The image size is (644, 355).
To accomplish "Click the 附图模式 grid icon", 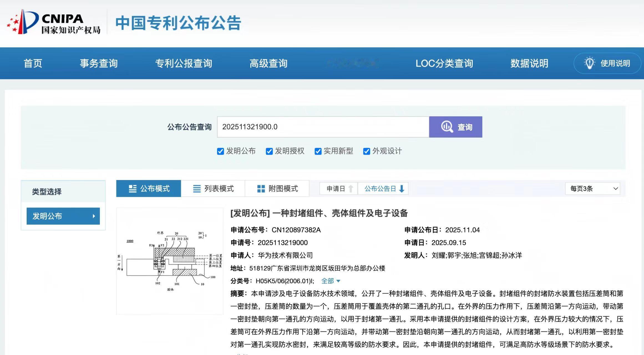I will (x=261, y=189).
